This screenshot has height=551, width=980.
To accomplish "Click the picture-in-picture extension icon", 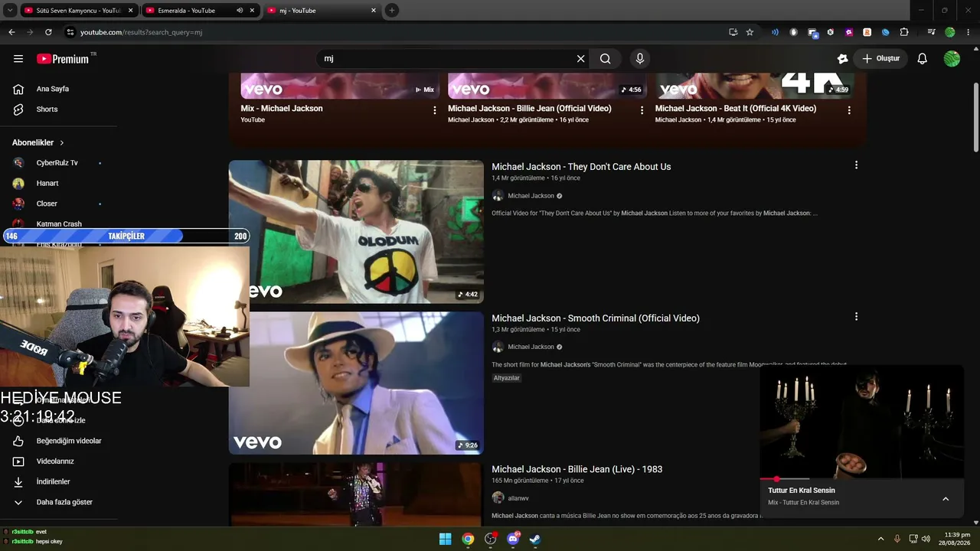I will click(x=812, y=33).
